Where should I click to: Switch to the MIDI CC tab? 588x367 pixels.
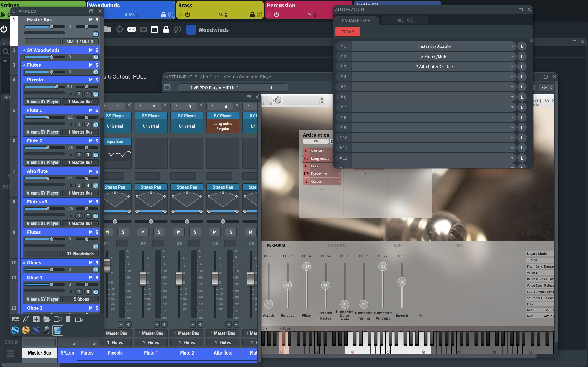click(404, 20)
